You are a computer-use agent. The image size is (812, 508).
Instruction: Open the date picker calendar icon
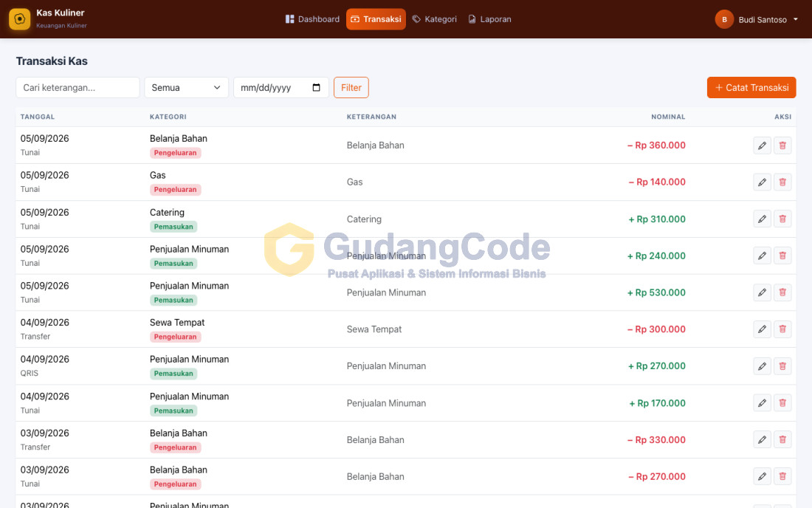pyautogui.click(x=317, y=88)
